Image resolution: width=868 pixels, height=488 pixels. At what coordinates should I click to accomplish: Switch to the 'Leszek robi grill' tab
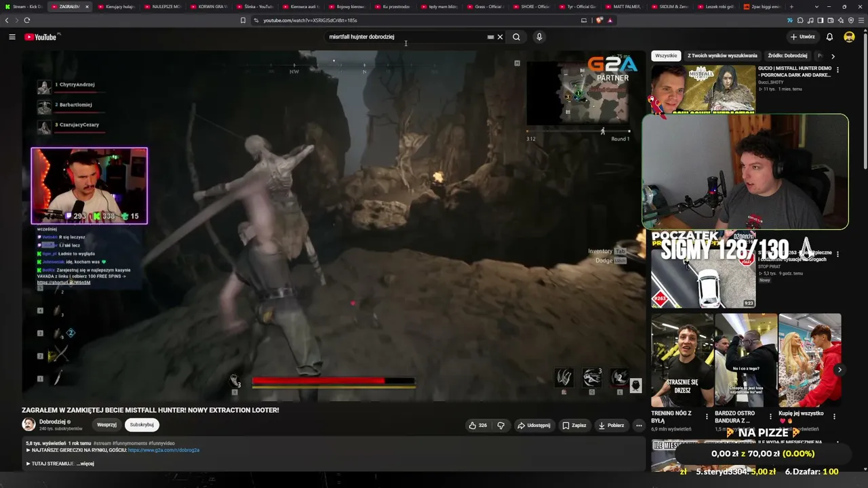(715, 7)
